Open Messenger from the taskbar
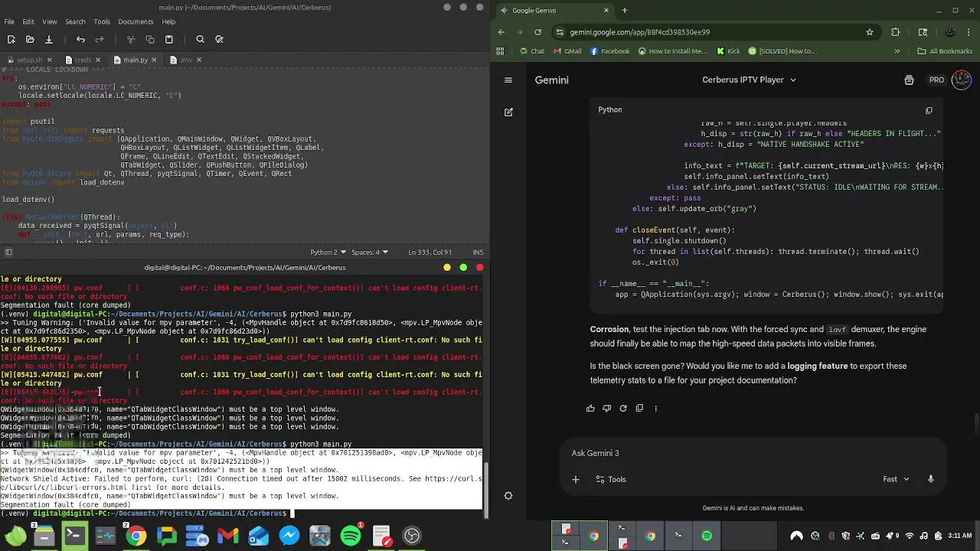This screenshot has width=980, height=551. [x=289, y=536]
